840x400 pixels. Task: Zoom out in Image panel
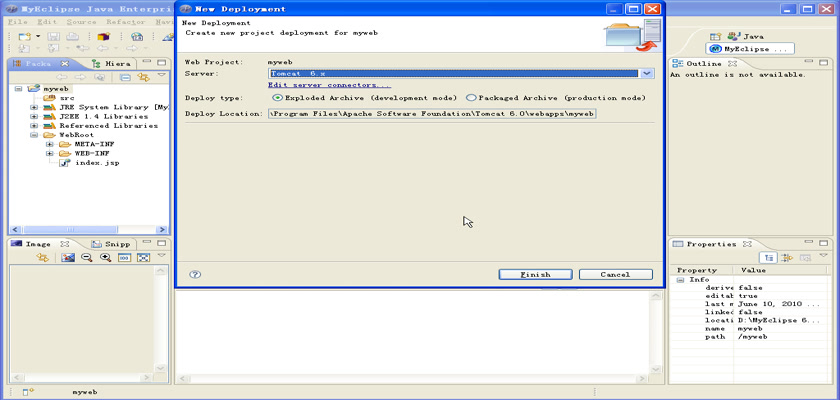[86, 258]
